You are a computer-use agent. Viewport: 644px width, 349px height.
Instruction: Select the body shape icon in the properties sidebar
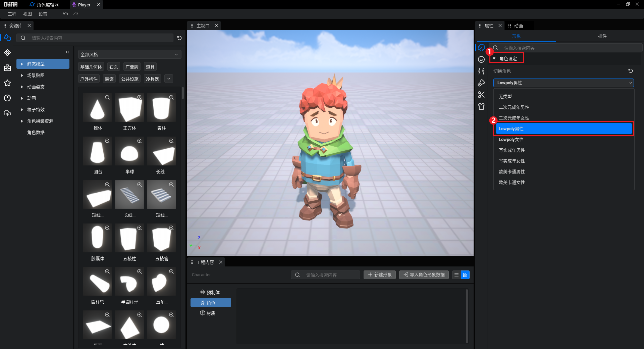coord(481,71)
